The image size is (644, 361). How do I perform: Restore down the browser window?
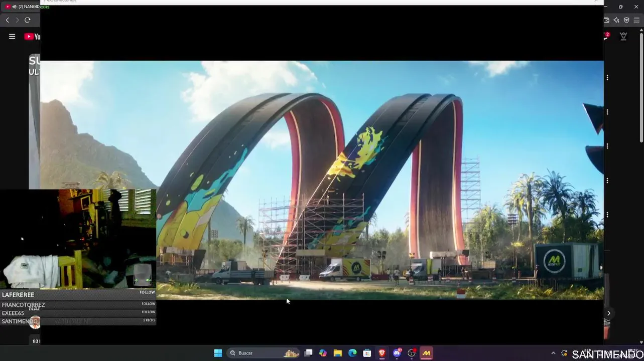point(620,7)
